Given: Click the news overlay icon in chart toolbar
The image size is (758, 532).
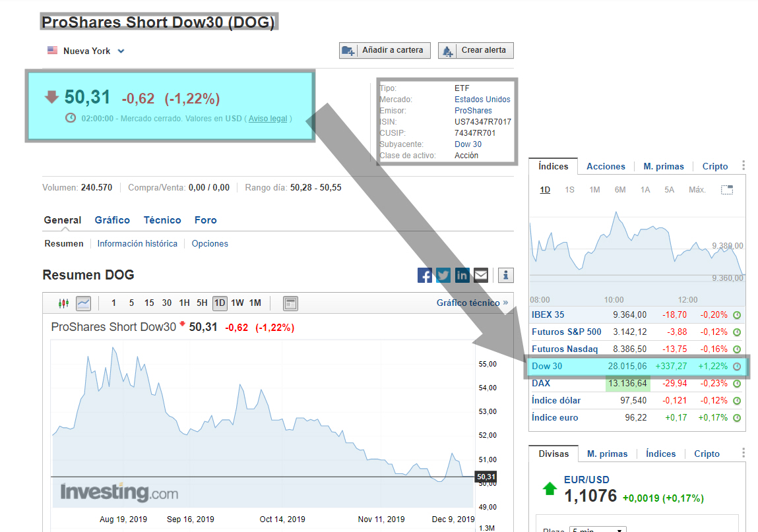Looking at the screenshot, I should [x=290, y=303].
